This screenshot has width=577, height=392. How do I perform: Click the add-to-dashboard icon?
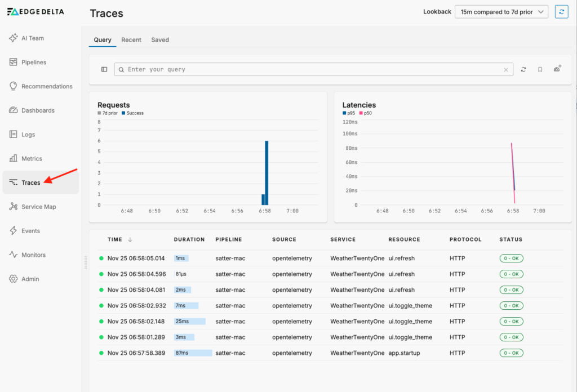click(557, 69)
